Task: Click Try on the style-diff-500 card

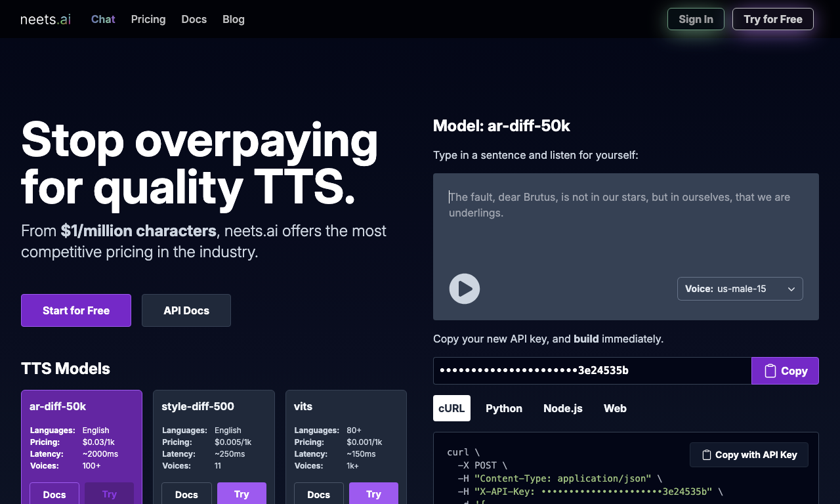Action: pos(241,494)
